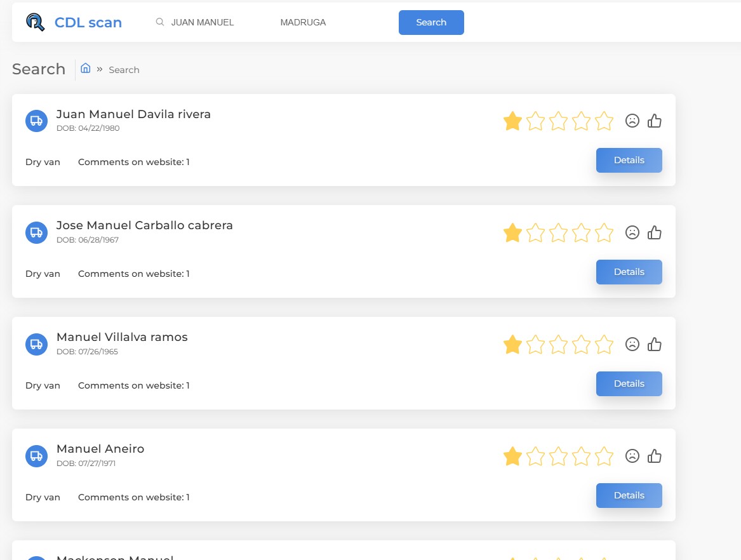Click the home icon in breadcrumb
This screenshot has height=560, width=741.
point(86,69)
